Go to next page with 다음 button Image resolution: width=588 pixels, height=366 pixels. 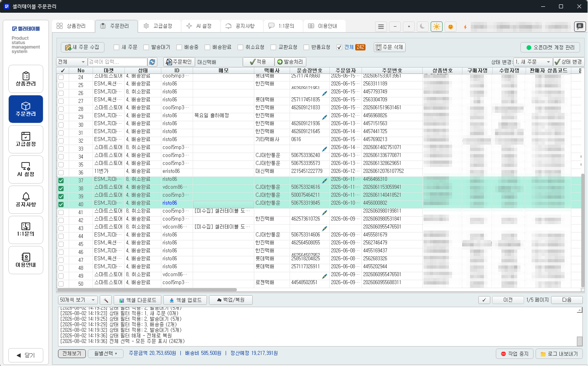point(567,300)
